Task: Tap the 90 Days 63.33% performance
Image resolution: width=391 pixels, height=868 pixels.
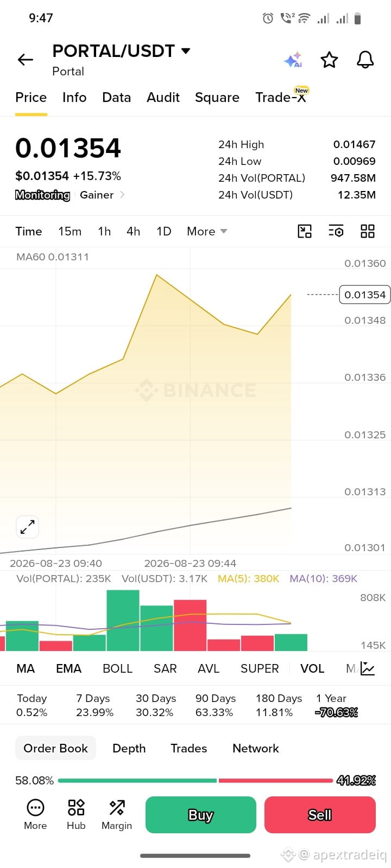Action: click(x=215, y=705)
